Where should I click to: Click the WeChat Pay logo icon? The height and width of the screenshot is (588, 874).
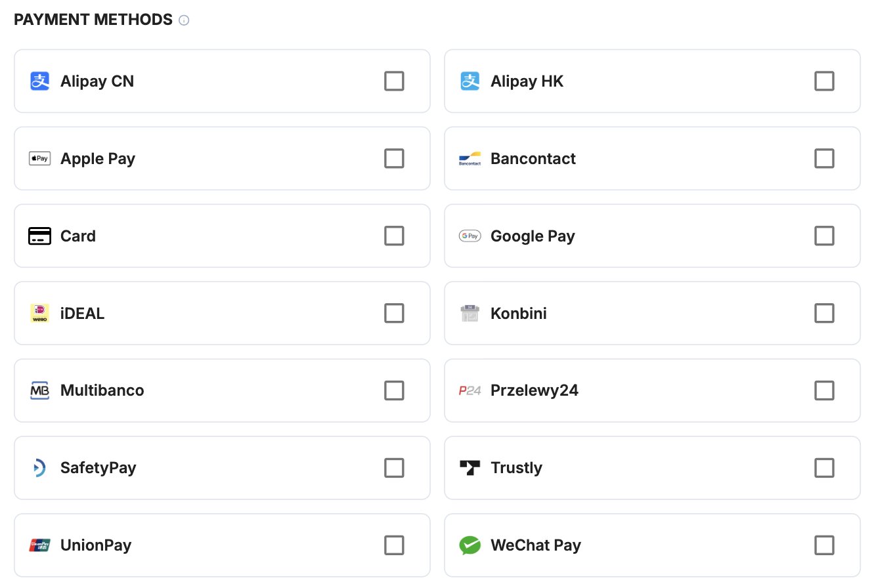pyautogui.click(x=470, y=545)
